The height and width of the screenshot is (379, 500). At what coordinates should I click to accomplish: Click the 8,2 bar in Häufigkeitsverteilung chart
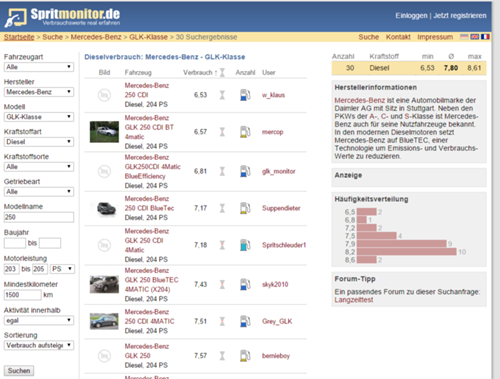click(407, 252)
